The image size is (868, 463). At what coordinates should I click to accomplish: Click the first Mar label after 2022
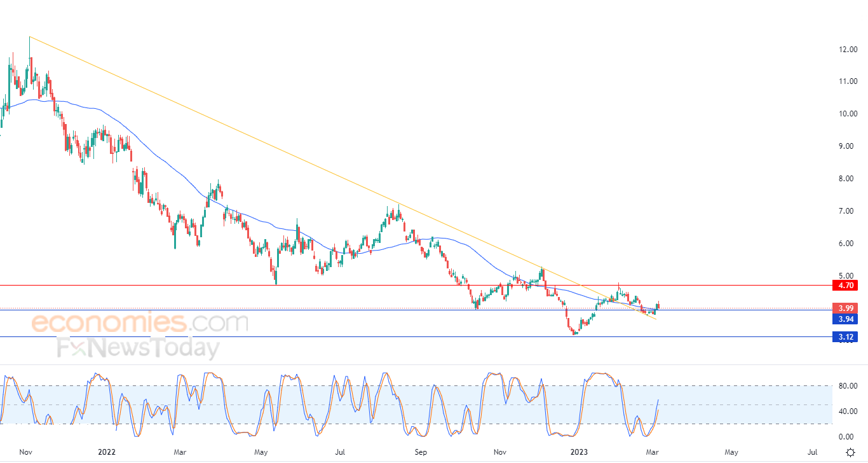coord(180,452)
